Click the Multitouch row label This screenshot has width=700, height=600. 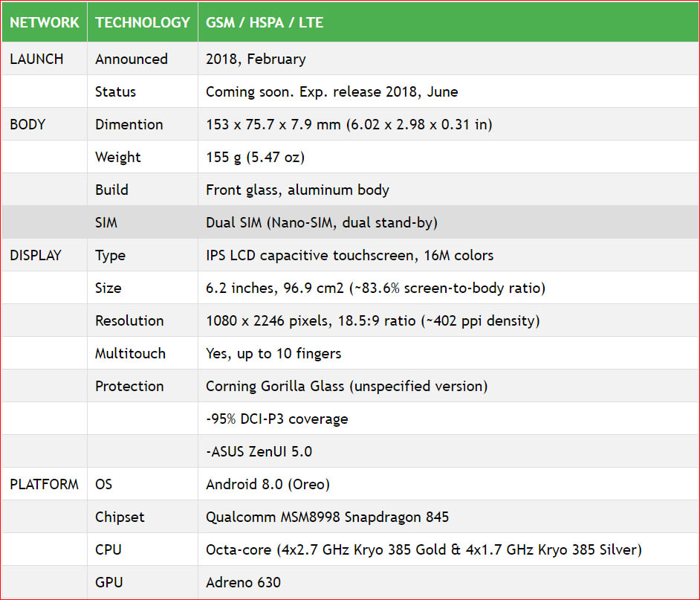tap(130, 353)
